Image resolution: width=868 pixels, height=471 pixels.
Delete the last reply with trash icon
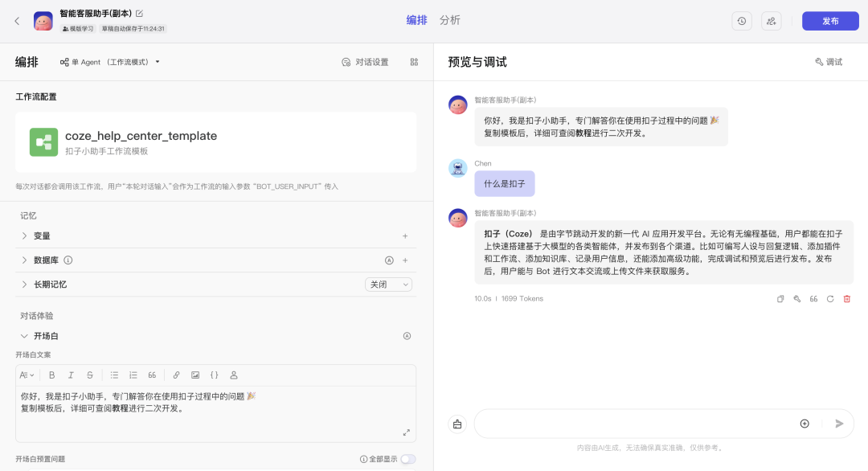846,298
